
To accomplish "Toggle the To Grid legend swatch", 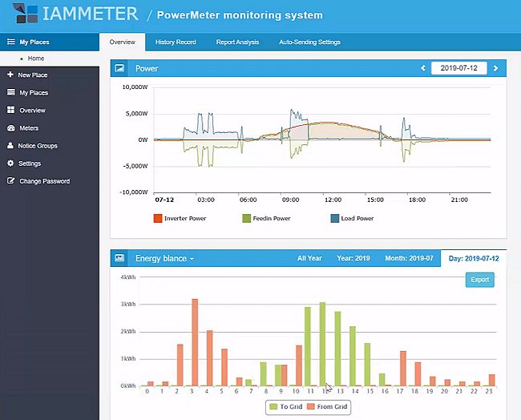I will click(273, 406).
